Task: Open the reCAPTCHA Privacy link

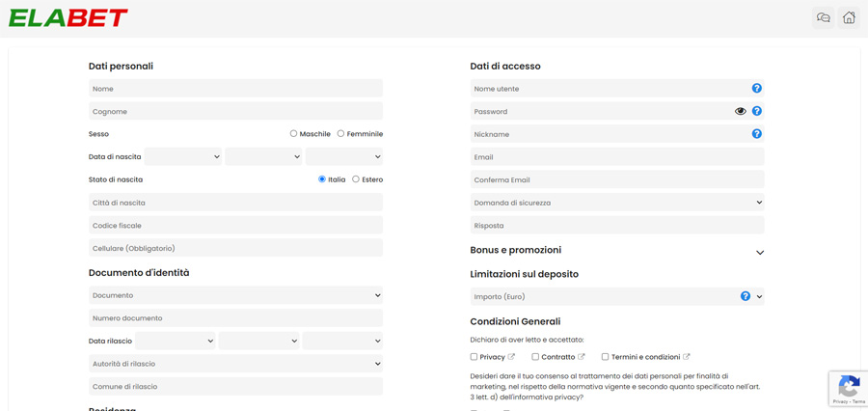Action: pos(840,401)
